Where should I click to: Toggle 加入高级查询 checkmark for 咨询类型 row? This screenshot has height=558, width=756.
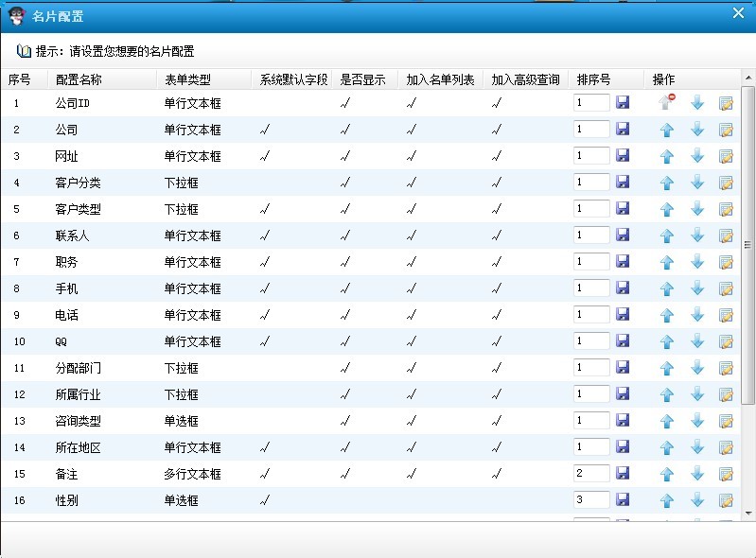(497, 421)
